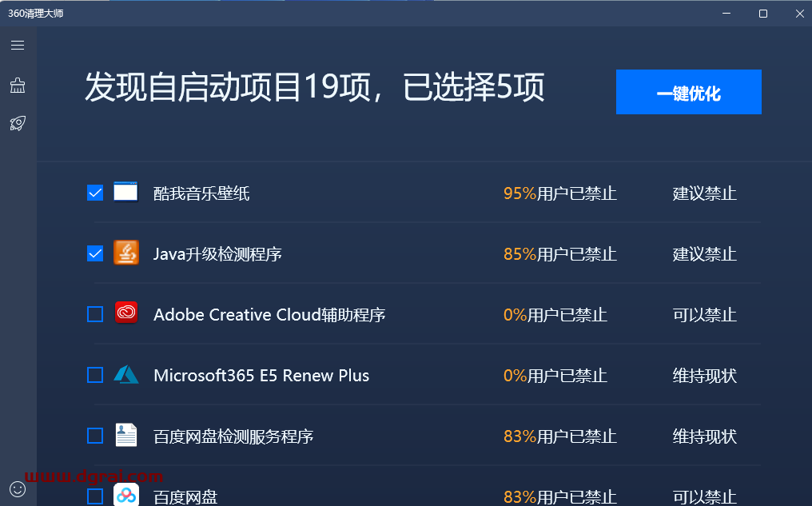Close the 360清理大师 window
Viewport: 812px width, 506px height.
click(x=799, y=14)
